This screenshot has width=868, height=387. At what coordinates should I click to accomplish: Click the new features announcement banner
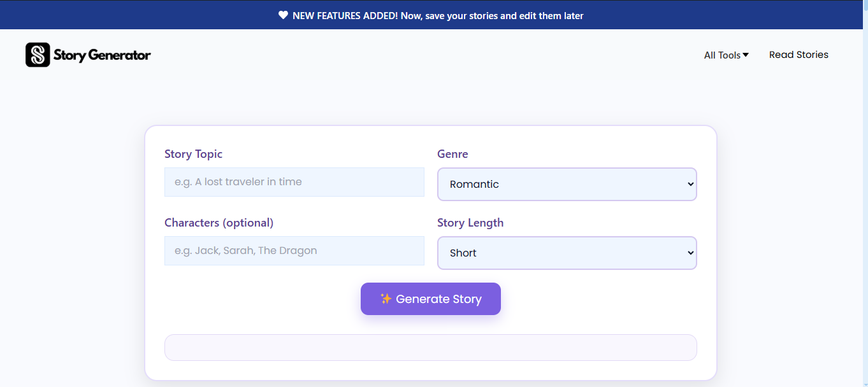point(434,15)
